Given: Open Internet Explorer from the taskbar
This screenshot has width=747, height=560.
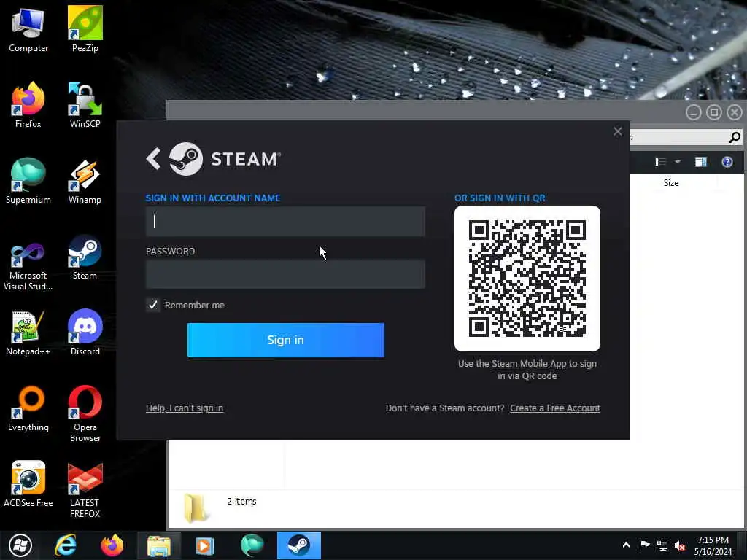Looking at the screenshot, I should 66,545.
